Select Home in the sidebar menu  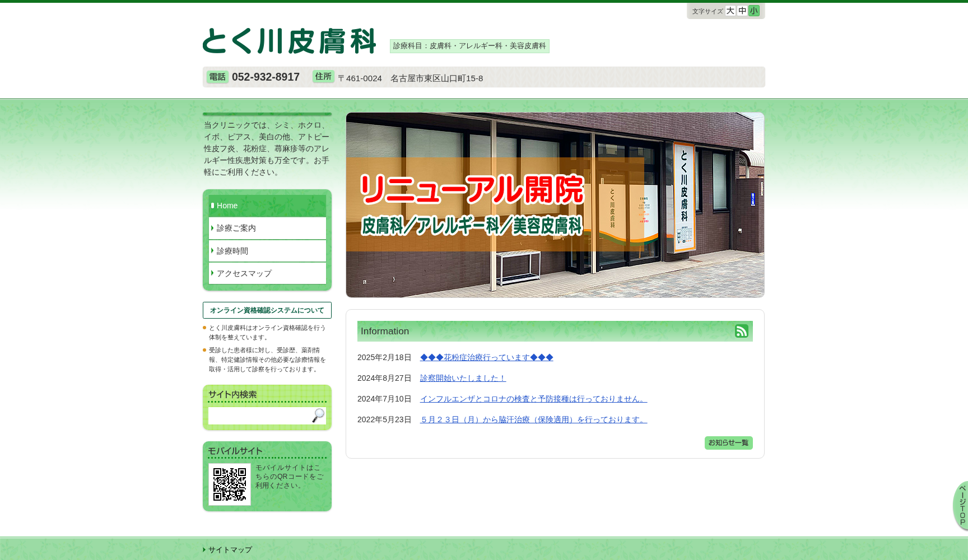pos(267,206)
